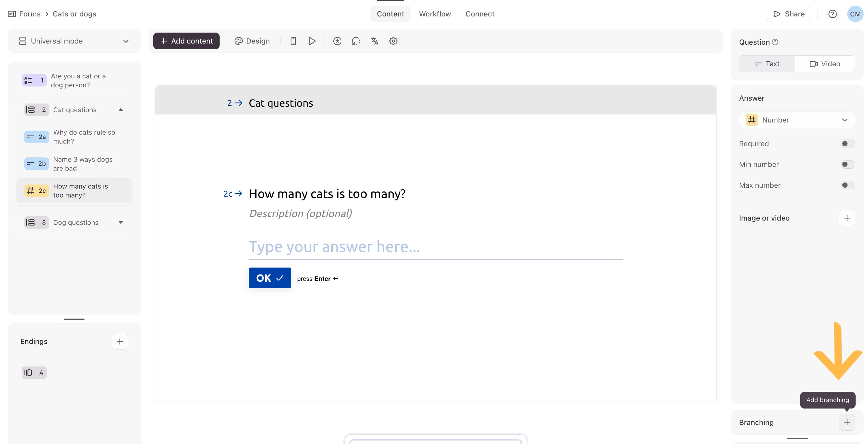Open form settings gear icon
Screen dimensions: 868x444
pos(393,41)
